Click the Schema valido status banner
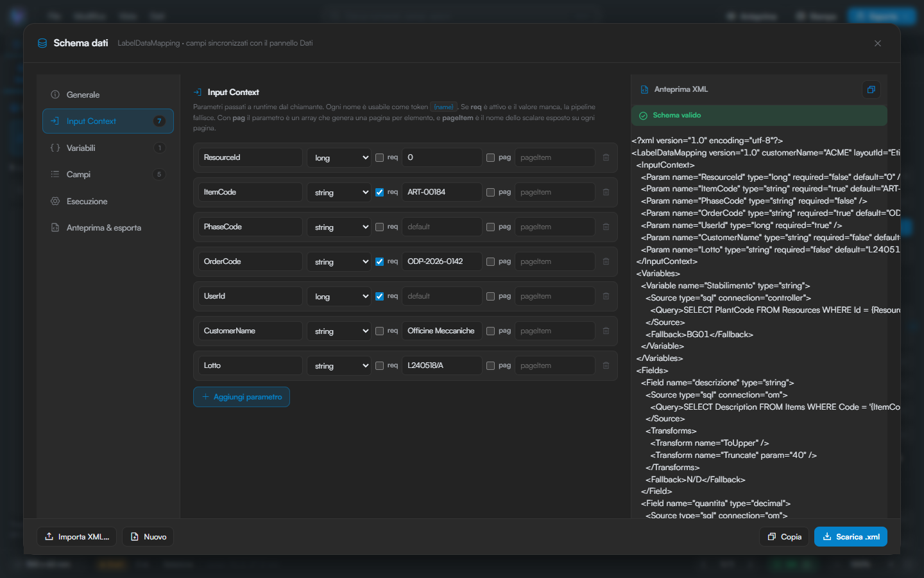The height and width of the screenshot is (578, 924). (760, 116)
